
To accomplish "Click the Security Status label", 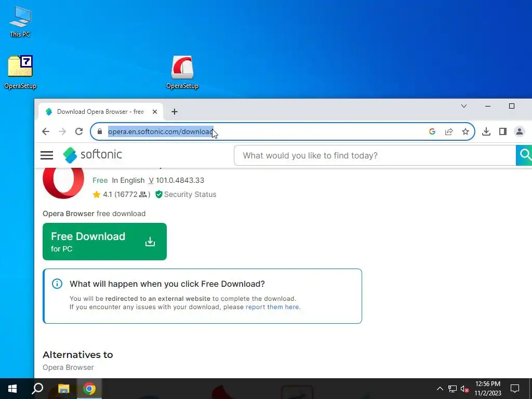I will pyautogui.click(x=190, y=194).
